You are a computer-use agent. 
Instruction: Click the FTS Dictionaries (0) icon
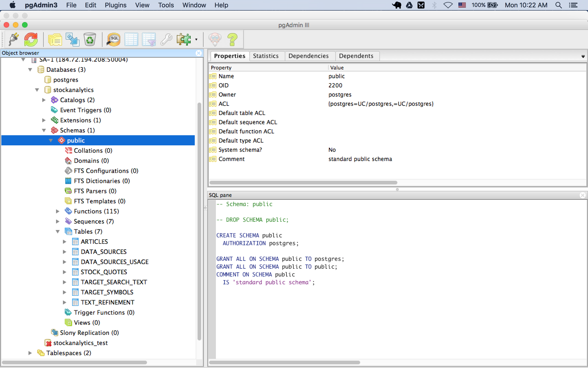coord(68,181)
